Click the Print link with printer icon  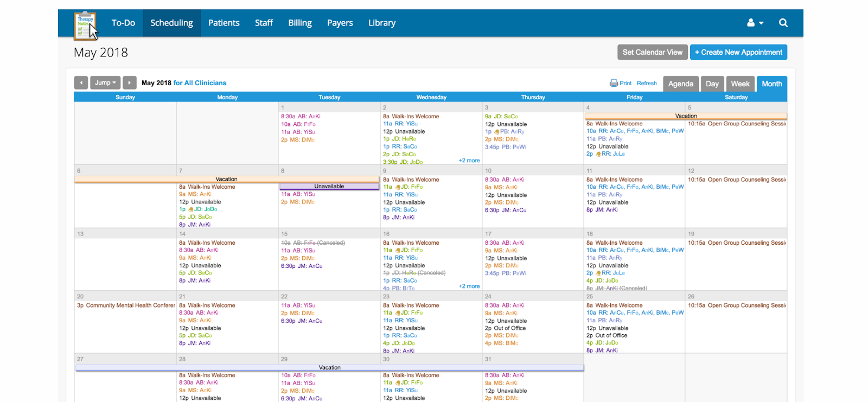621,83
